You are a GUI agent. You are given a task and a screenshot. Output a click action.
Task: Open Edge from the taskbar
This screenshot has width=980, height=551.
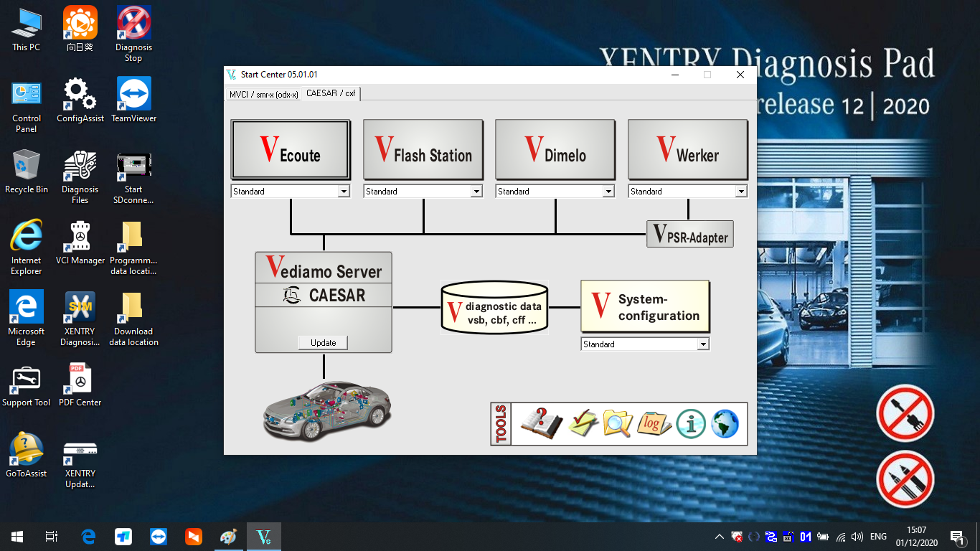[88, 537]
